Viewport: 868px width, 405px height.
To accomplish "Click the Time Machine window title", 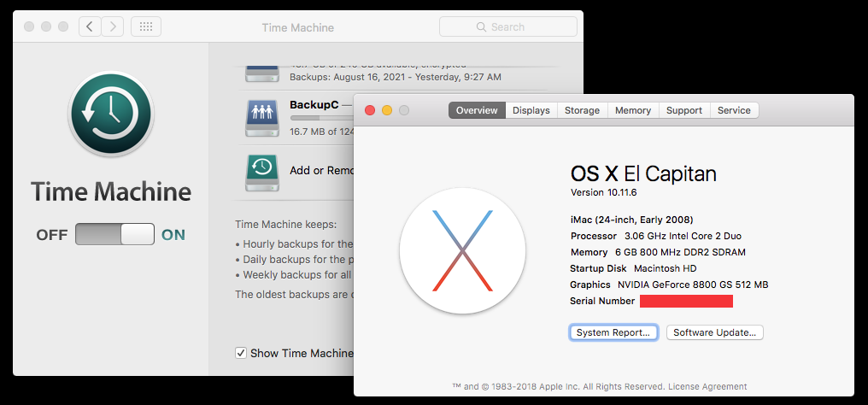I will click(x=298, y=27).
